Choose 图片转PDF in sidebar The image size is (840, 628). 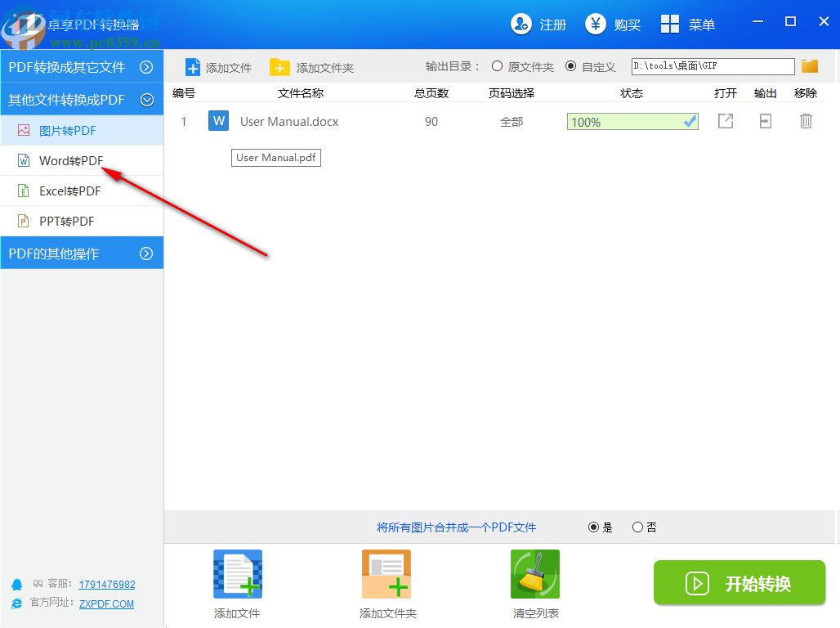(82, 130)
